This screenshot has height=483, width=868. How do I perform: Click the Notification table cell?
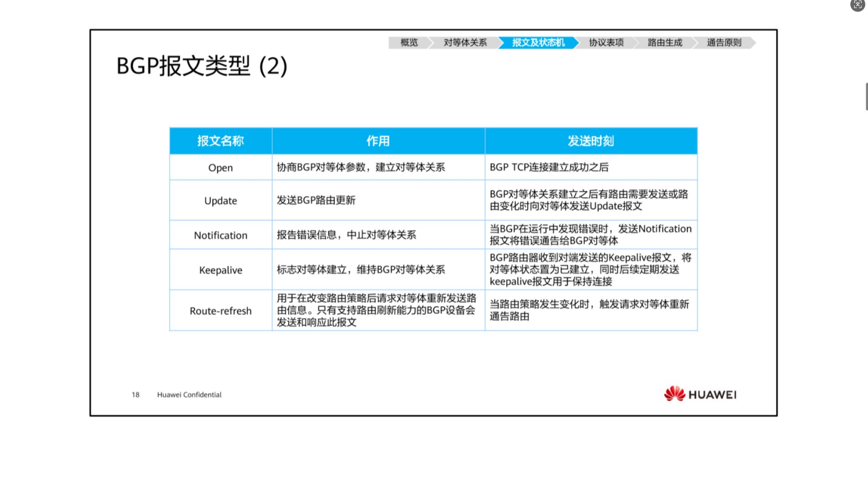click(x=221, y=235)
